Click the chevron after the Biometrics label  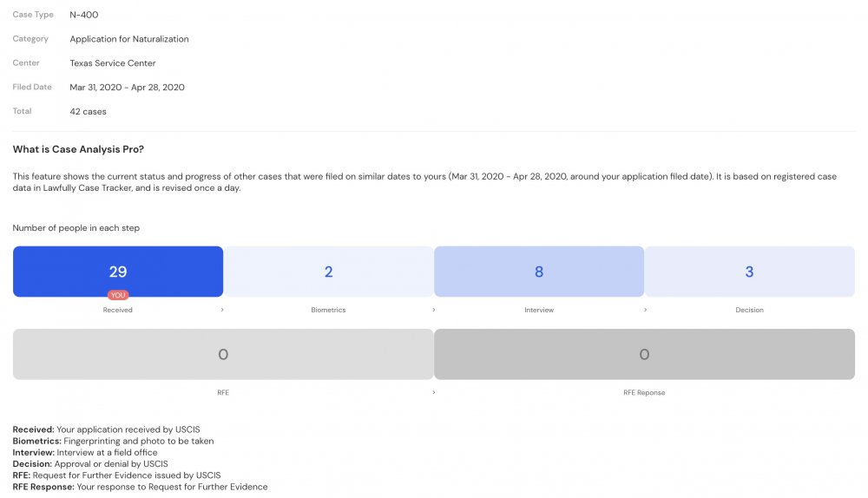coord(433,310)
